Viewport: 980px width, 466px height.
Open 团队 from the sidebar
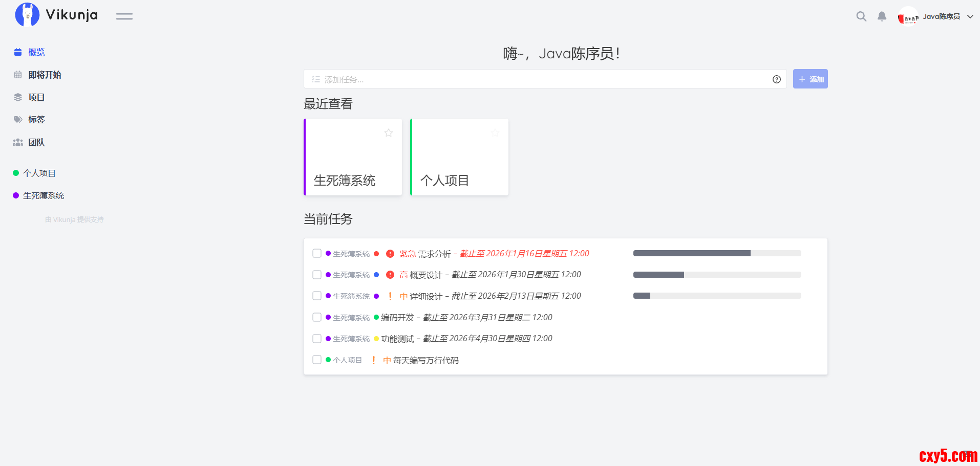click(36, 142)
